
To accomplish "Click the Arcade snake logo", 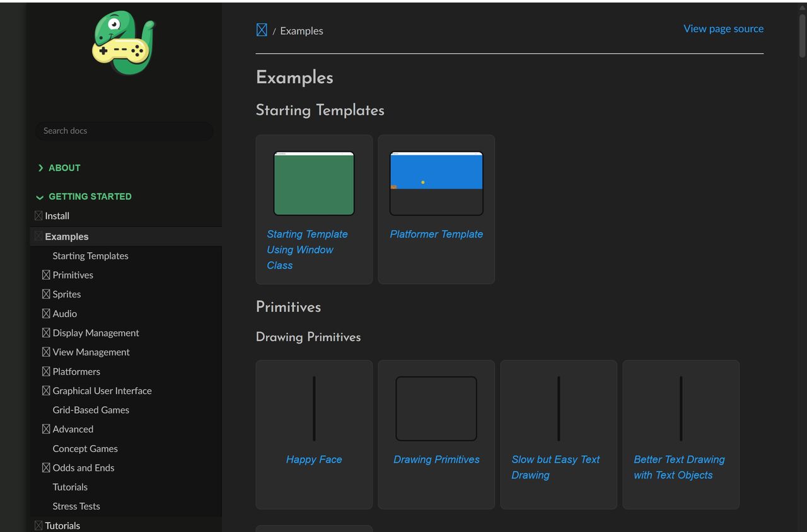I will 124,43.
